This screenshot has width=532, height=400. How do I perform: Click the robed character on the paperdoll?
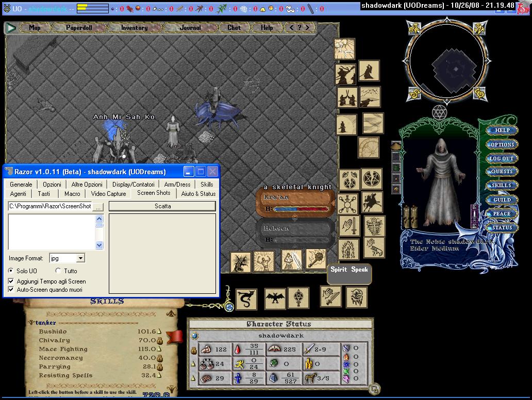(440, 182)
